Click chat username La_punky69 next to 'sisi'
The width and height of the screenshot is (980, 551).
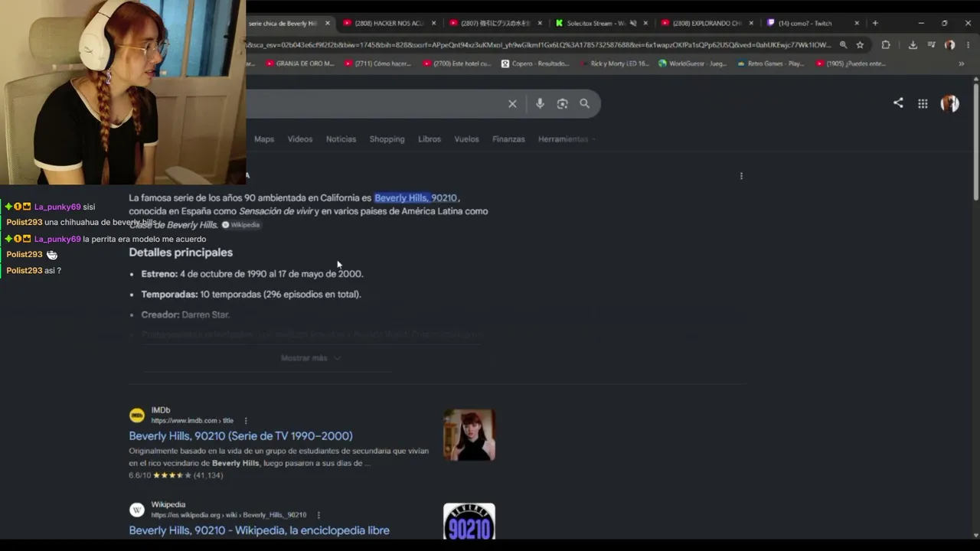coord(57,207)
